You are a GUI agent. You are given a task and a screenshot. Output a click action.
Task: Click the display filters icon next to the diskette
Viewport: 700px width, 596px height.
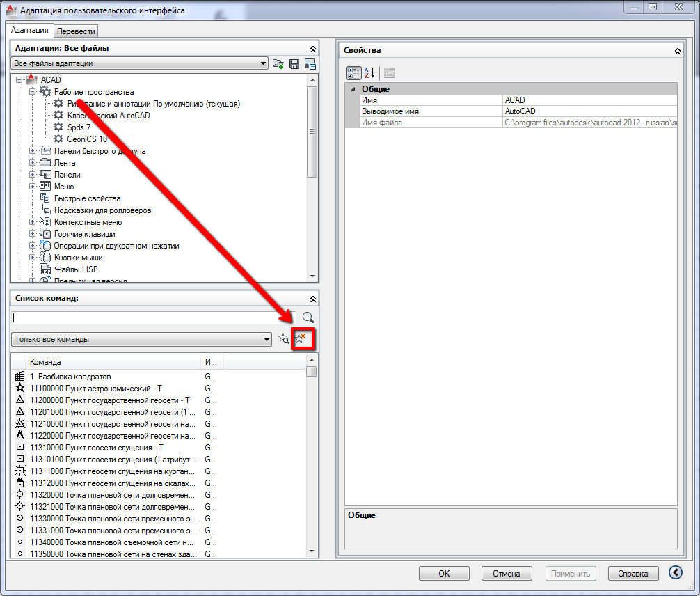pyautogui.click(x=310, y=64)
